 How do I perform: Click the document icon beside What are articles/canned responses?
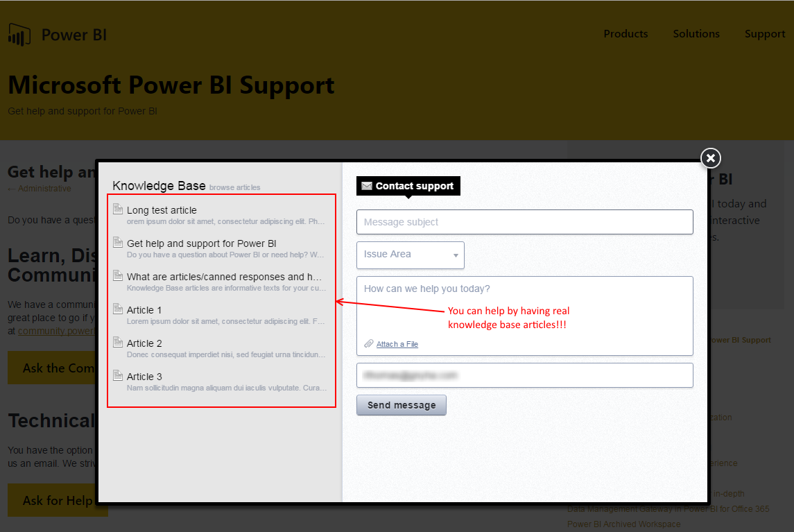point(118,275)
